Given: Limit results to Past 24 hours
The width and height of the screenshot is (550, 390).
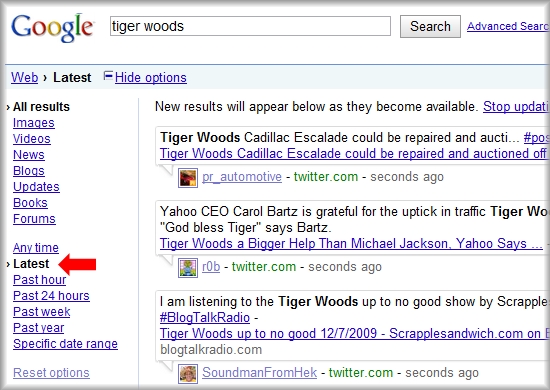Looking at the screenshot, I should [x=51, y=296].
